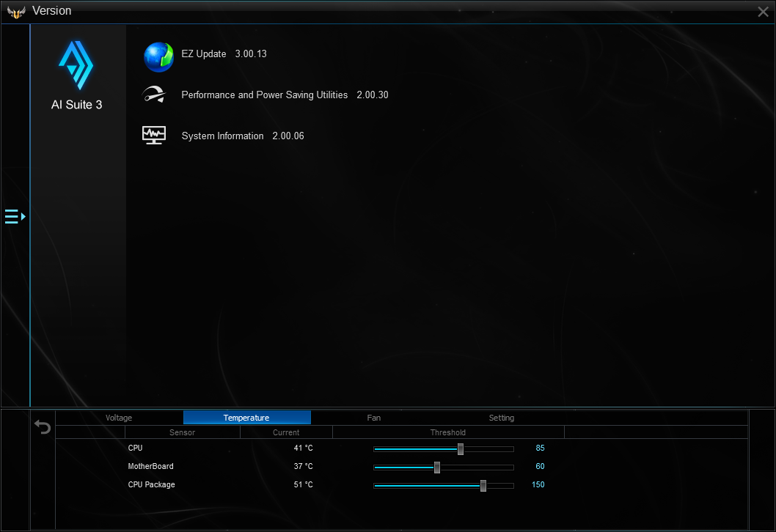Open the Setting tab
This screenshot has height=532, width=776.
502,418
